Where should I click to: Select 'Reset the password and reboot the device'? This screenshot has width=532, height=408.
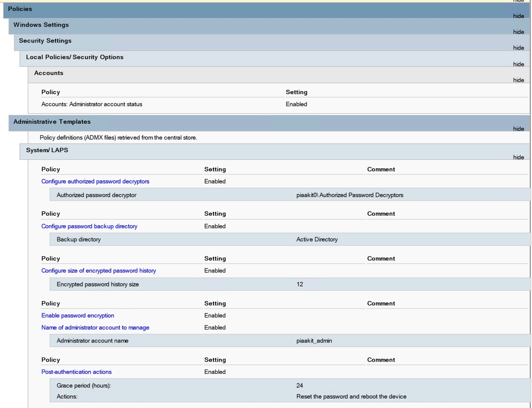point(351,397)
